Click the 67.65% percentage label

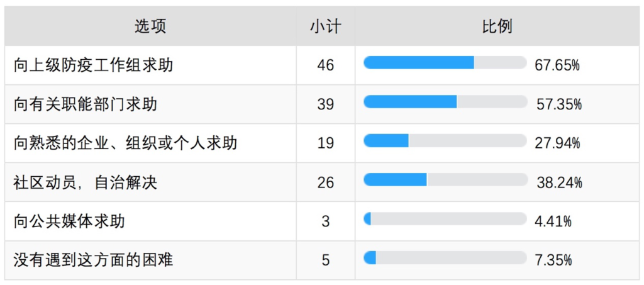point(557,65)
